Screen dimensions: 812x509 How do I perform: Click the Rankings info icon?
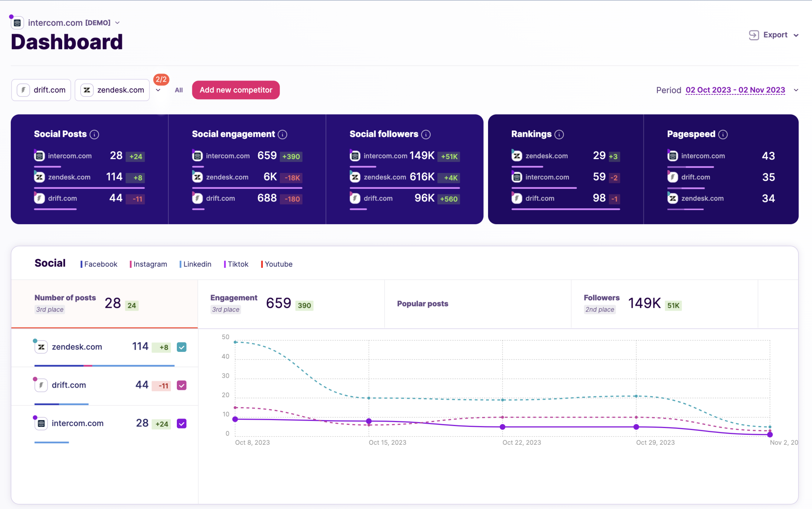point(559,134)
